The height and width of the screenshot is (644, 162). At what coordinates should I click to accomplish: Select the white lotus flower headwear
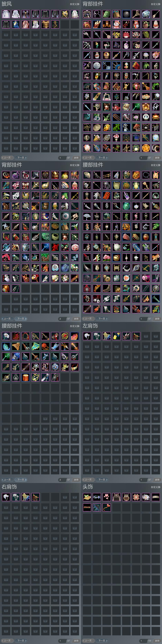point(146,497)
